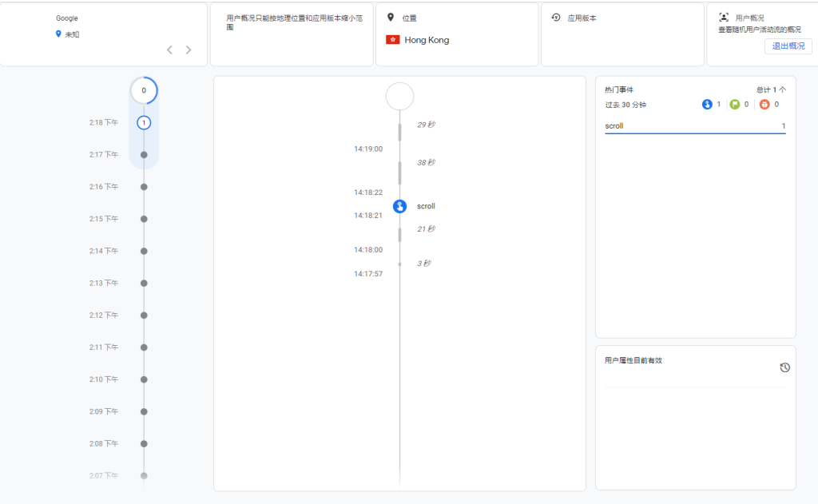Select the 2:18 下午 minute marker

click(x=144, y=123)
